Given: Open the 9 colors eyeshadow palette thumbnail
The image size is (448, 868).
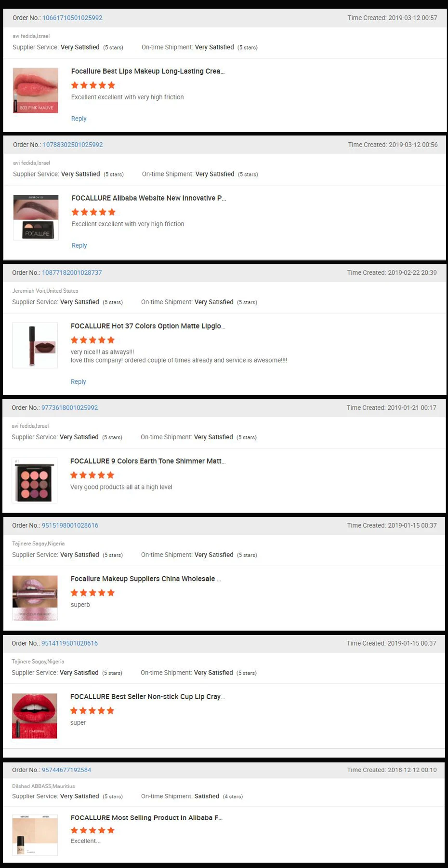Looking at the screenshot, I should tap(35, 480).
